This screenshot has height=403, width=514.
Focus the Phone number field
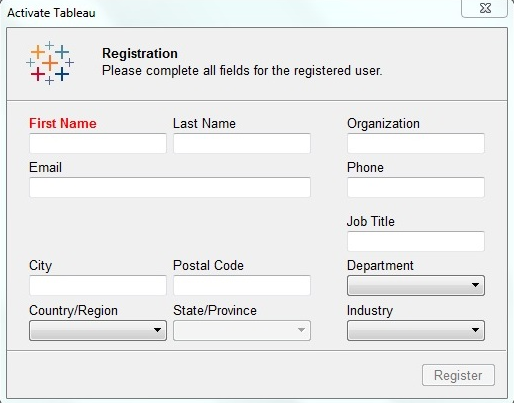[x=416, y=187]
